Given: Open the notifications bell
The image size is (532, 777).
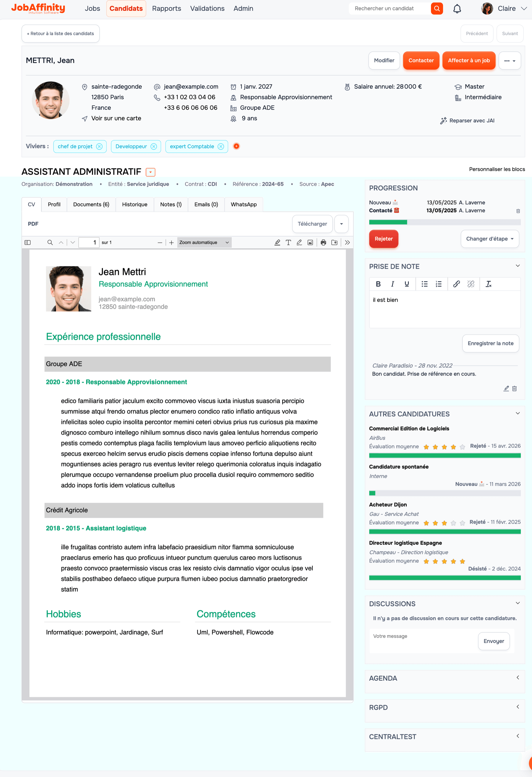Looking at the screenshot, I should (x=457, y=9).
